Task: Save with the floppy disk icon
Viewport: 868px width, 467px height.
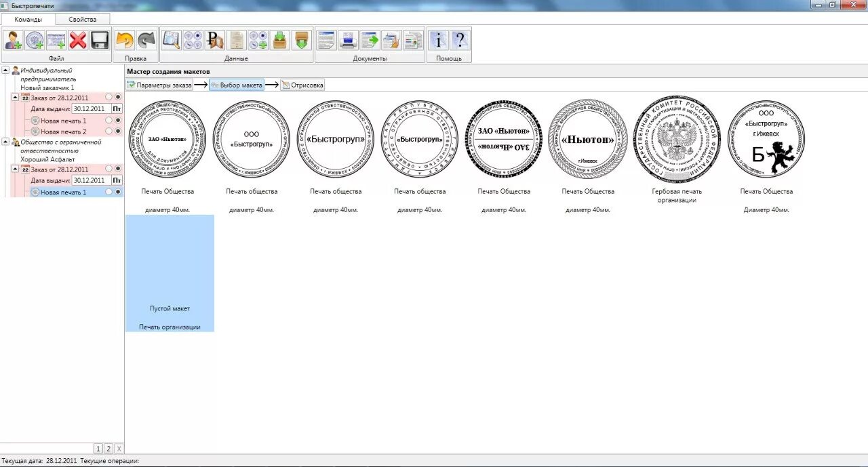Action: (x=100, y=40)
